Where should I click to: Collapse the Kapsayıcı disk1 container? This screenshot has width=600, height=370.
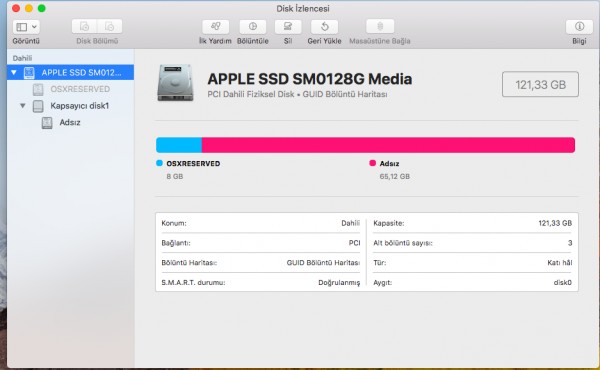pos(23,106)
